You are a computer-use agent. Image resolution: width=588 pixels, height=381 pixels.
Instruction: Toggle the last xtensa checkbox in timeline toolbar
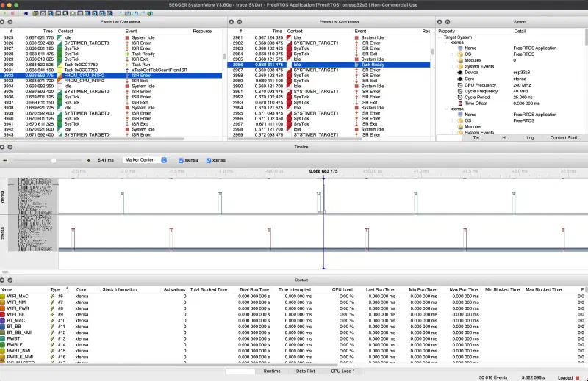click(x=209, y=160)
